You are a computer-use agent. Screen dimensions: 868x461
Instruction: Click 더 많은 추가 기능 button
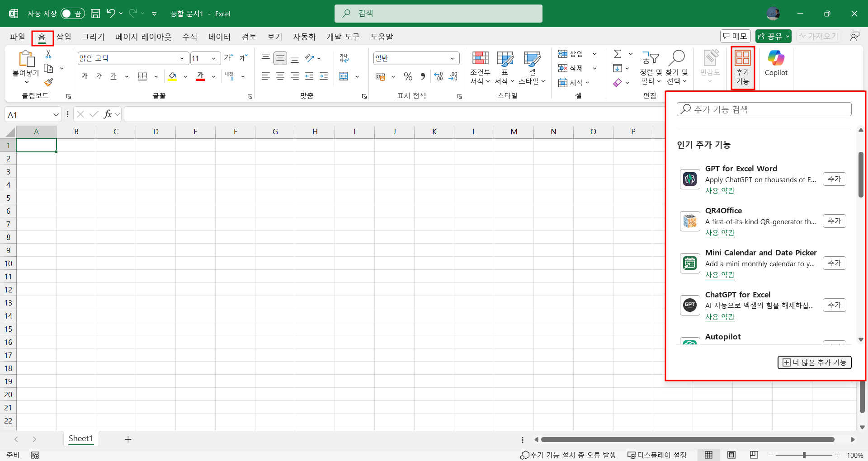(814, 362)
